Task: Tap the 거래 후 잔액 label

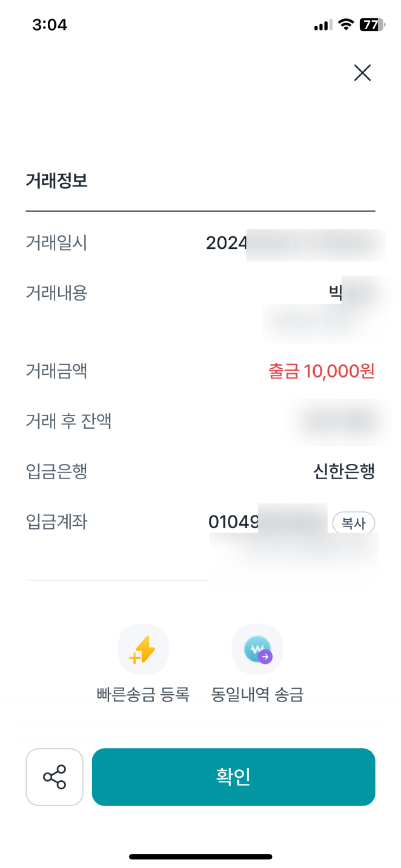Action: click(69, 421)
